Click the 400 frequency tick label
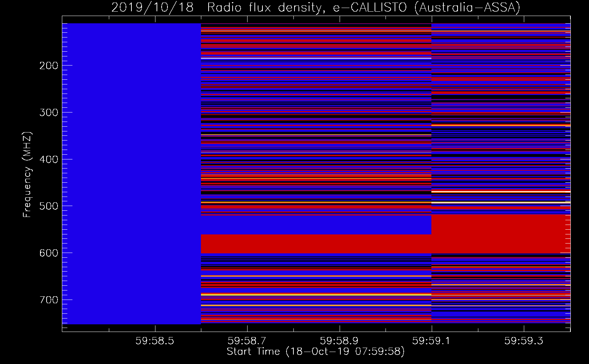589x364 pixels. 49,159
